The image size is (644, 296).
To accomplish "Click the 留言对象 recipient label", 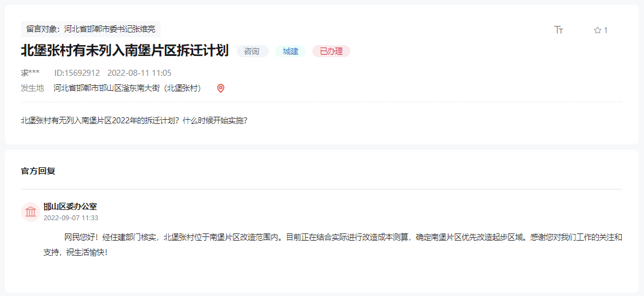I will 91,29.
